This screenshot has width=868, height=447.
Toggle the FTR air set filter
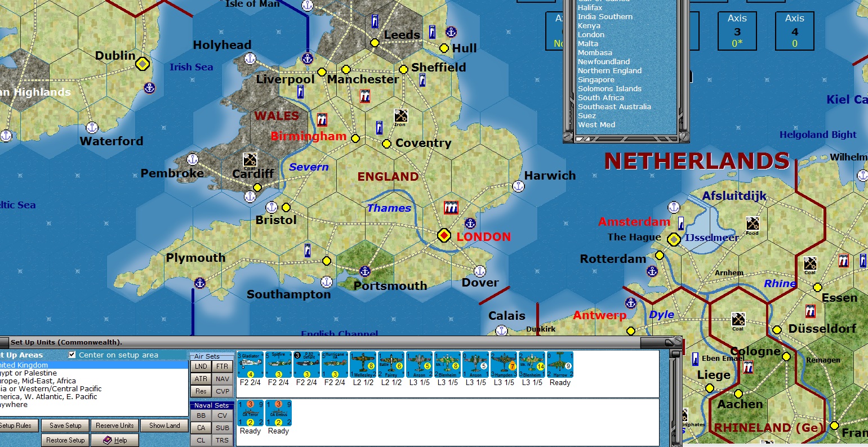pos(222,366)
